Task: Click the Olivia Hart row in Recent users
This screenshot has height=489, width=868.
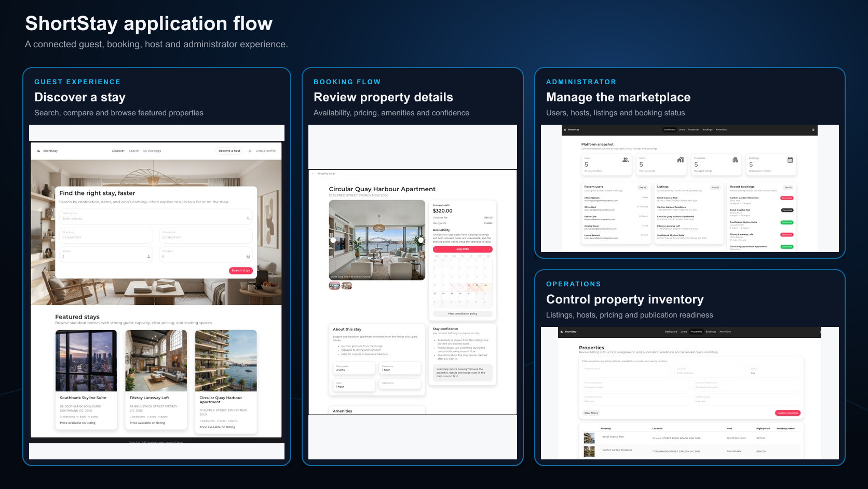Action: tap(616, 208)
